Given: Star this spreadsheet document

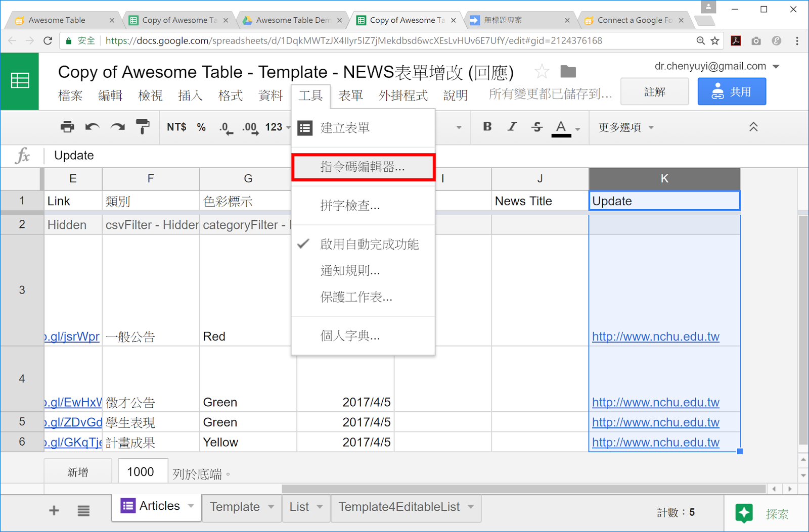Looking at the screenshot, I should (542, 72).
